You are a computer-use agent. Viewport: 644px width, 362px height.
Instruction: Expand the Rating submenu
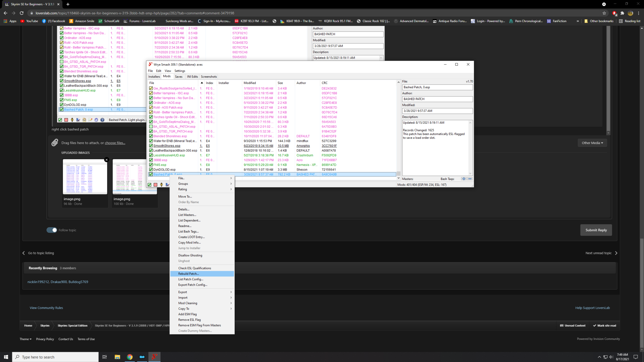(x=202, y=189)
